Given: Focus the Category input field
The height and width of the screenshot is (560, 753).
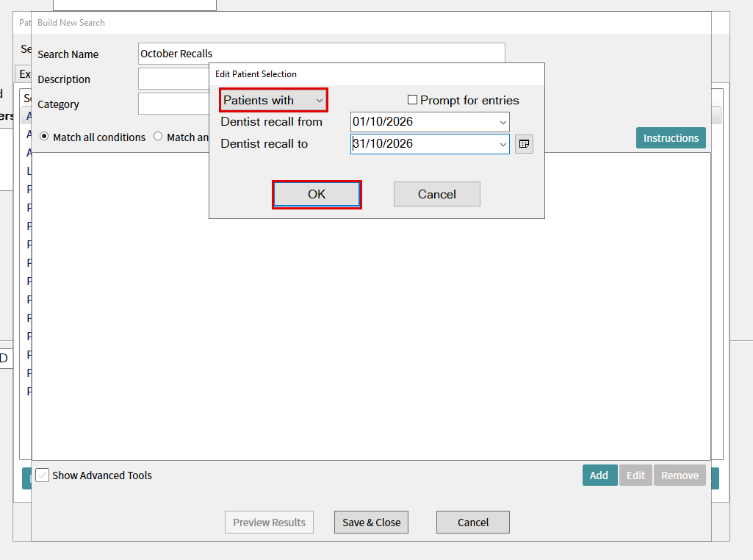Looking at the screenshot, I should (174, 104).
